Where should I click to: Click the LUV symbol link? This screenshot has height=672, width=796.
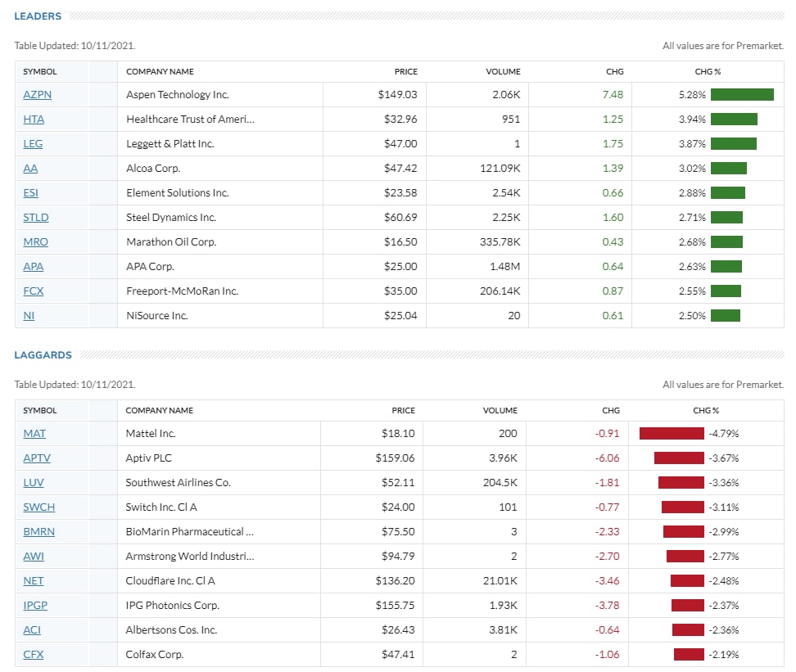point(33,482)
